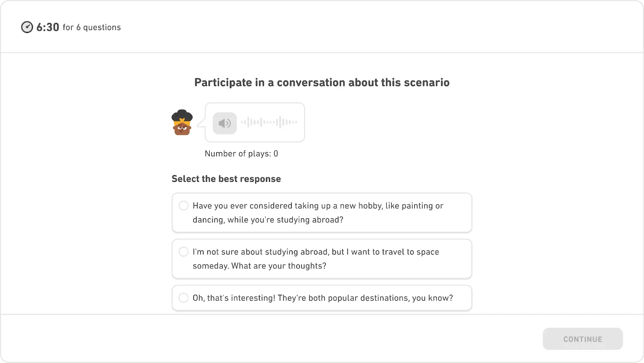Click the timer clock icon
The image size is (644, 363).
pos(27,27)
